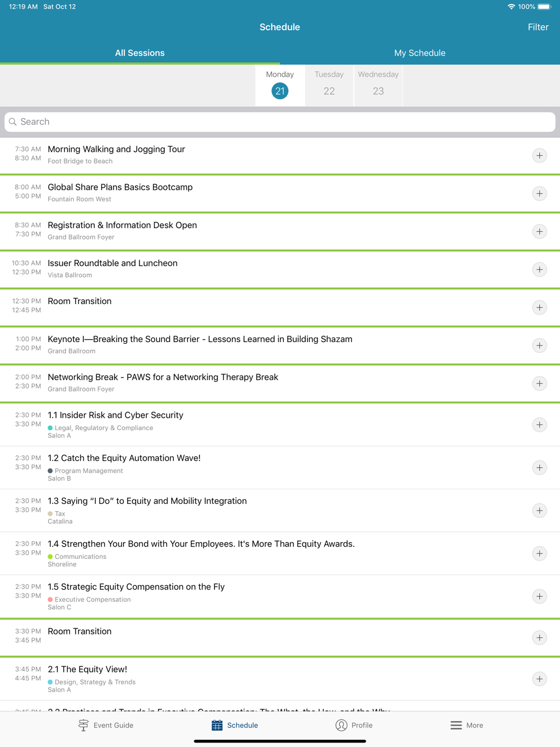Add 1.2 Catch the Equity Automation Wave
The height and width of the screenshot is (747, 560).
[539, 468]
